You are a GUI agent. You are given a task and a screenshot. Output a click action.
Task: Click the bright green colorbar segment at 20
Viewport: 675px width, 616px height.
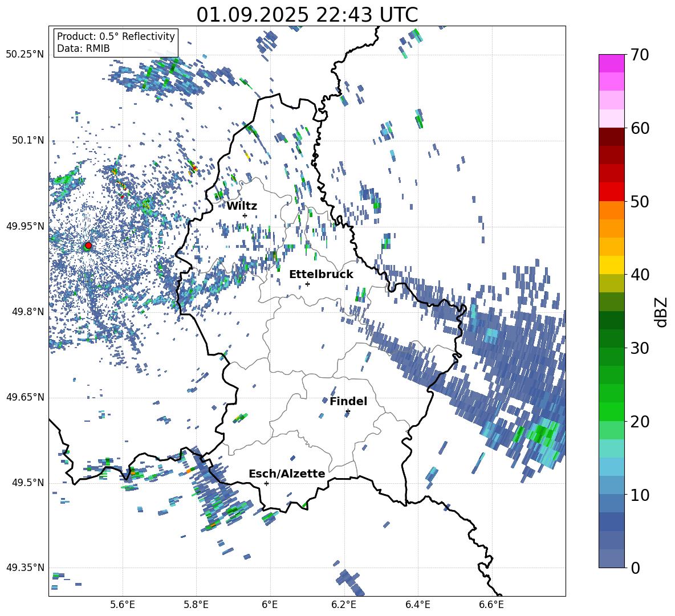[x=611, y=411]
